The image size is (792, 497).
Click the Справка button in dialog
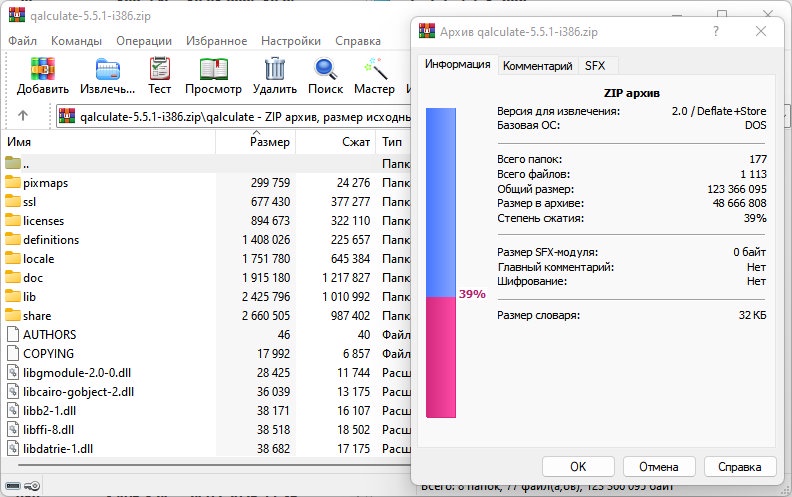click(739, 466)
